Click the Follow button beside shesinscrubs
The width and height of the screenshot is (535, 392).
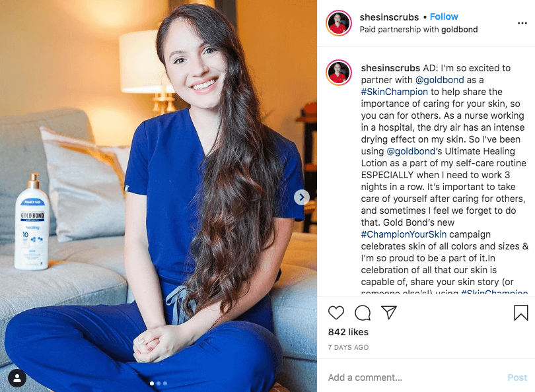[444, 16]
